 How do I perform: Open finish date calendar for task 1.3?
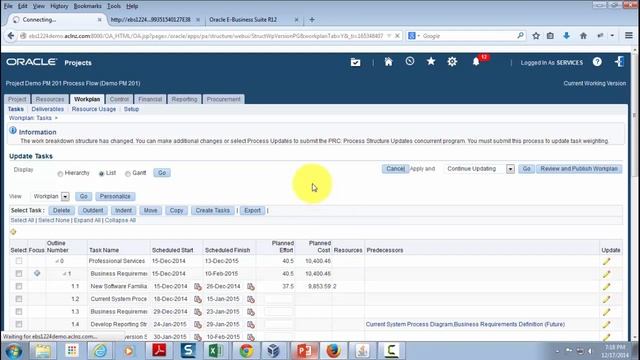[x=251, y=312]
